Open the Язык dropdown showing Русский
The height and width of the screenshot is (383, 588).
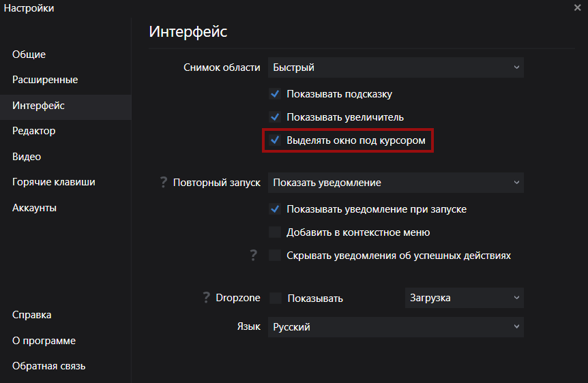pyautogui.click(x=396, y=327)
